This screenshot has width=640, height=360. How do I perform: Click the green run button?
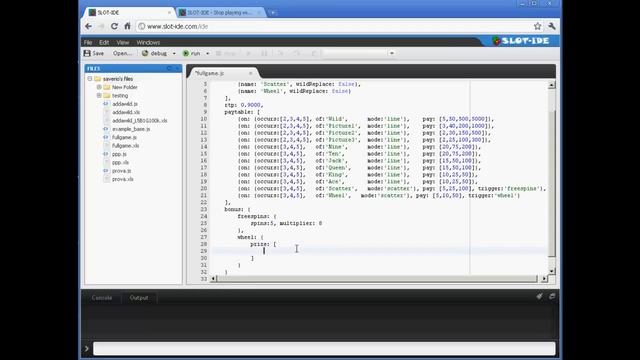pyautogui.click(x=191, y=53)
